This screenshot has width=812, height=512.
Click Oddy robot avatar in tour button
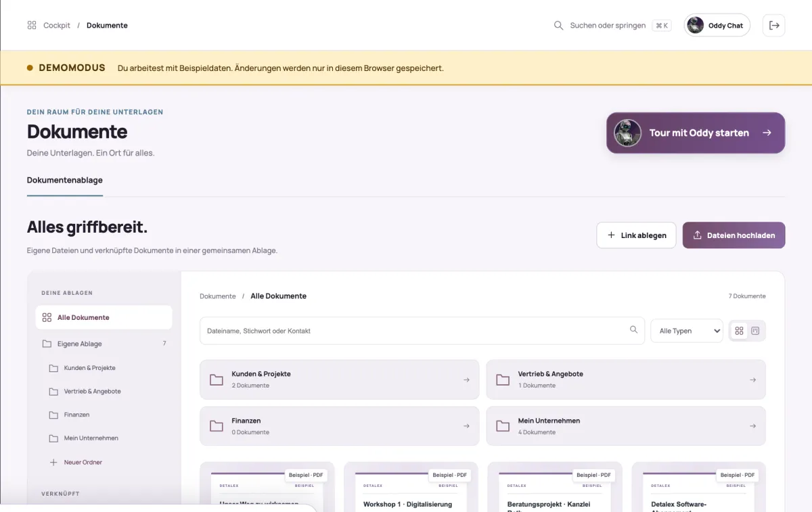(627, 133)
